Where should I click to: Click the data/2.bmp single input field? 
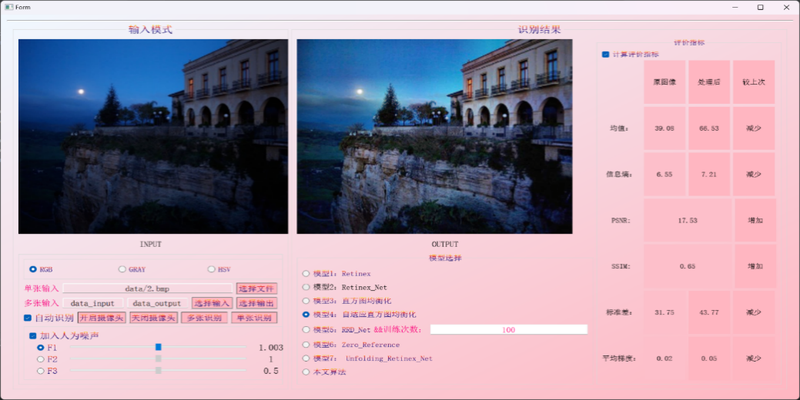(x=147, y=288)
